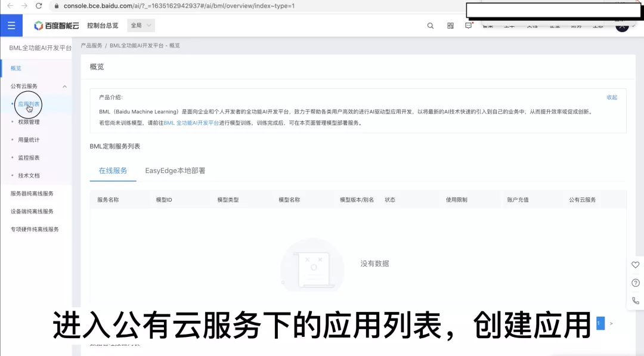Click 产品服务 breadcrumb
644x356 pixels.
[x=91, y=45]
